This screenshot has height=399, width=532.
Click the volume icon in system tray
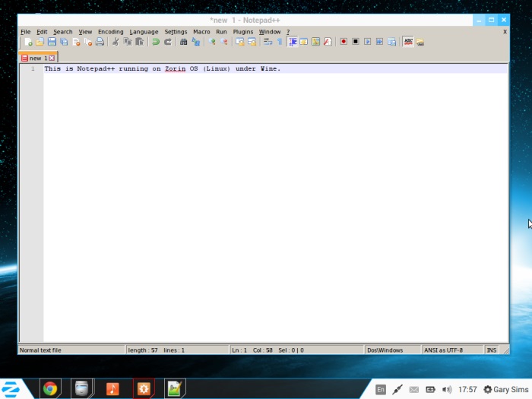point(447,389)
